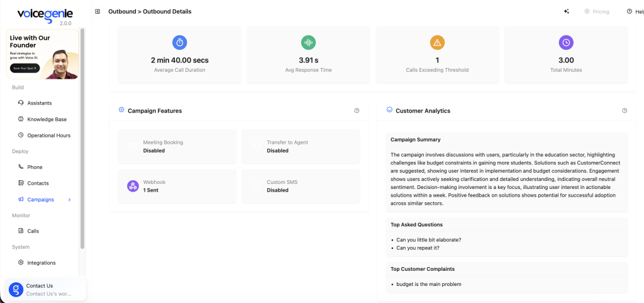Viewport: 644px width, 303px height.
Task: Click the Avg Response Time waveform icon
Action: coord(308,43)
